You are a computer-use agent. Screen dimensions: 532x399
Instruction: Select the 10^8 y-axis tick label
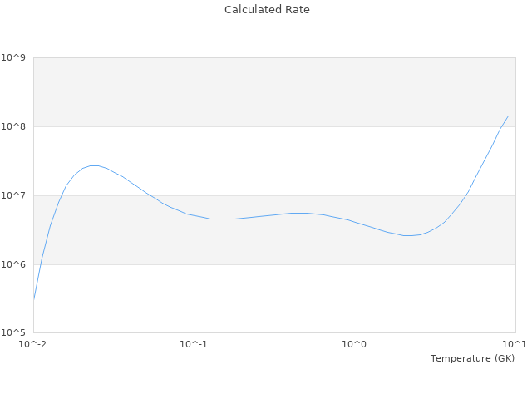tap(13, 126)
